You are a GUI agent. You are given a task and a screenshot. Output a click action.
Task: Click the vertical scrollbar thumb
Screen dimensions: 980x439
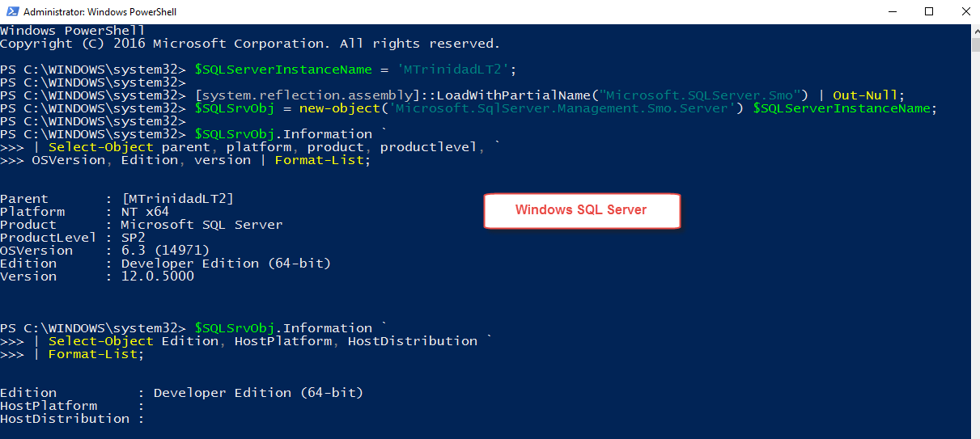coord(974,44)
